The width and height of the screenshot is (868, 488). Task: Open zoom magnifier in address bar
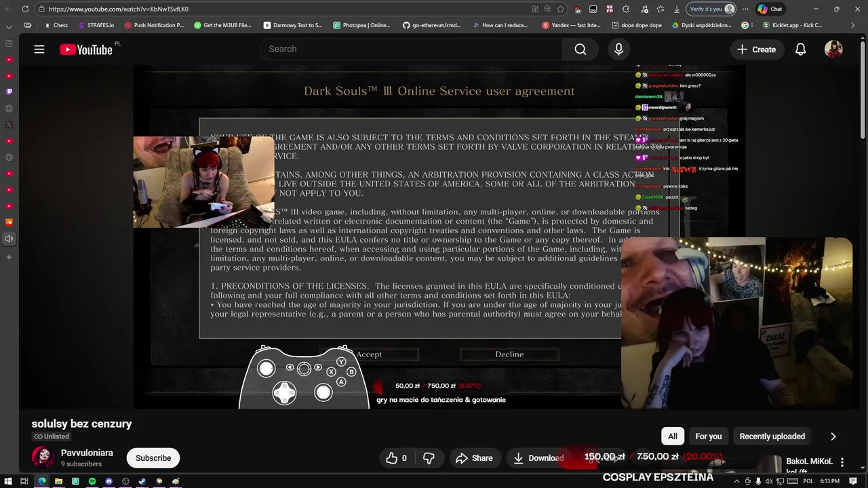coord(547,9)
